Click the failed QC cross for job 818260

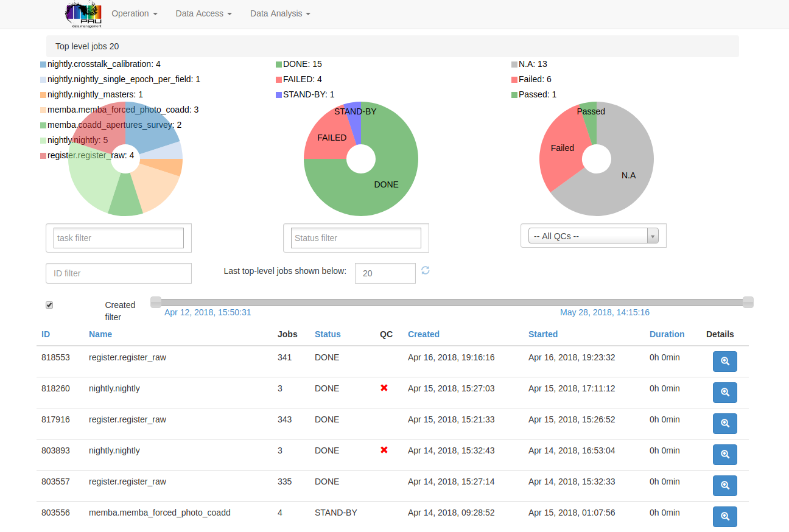tap(384, 388)
